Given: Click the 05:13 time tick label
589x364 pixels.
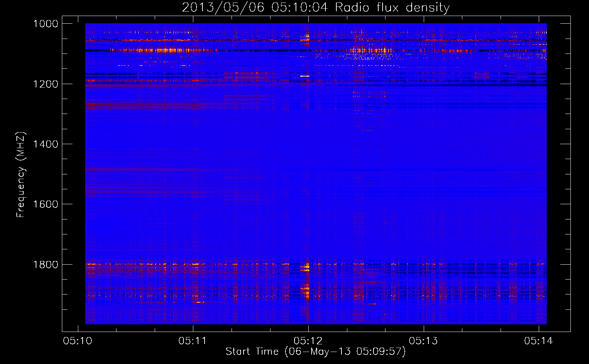Looking at the screenshot, I should (423, 341).
